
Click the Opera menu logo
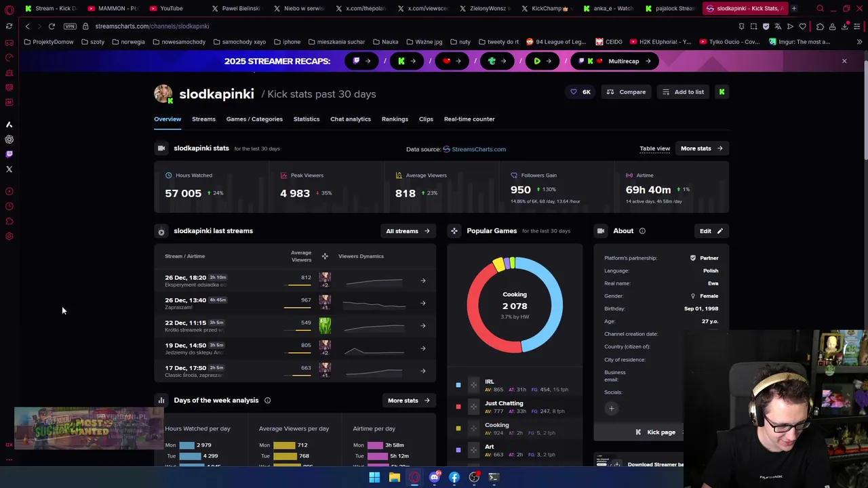(9, 9)
